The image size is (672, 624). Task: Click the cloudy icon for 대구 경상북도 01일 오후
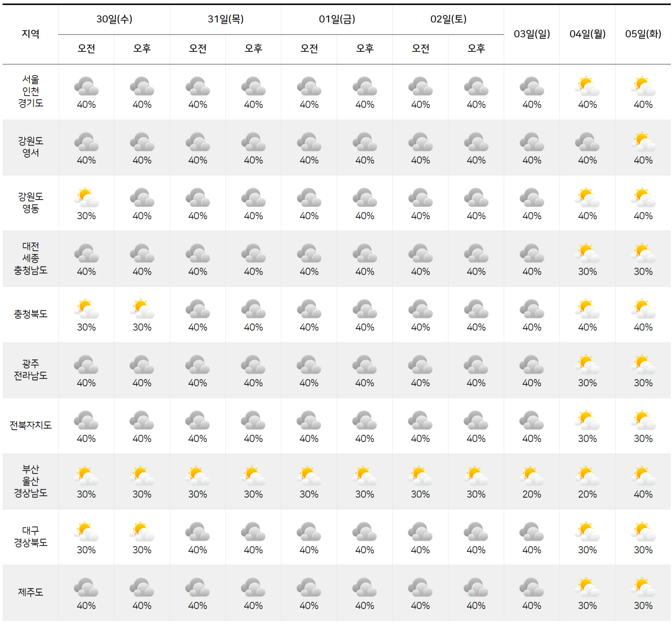pos(365,532)
